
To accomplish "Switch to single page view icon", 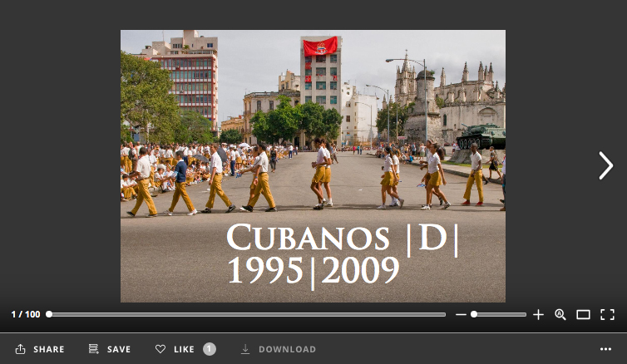I will coord(583,315).
